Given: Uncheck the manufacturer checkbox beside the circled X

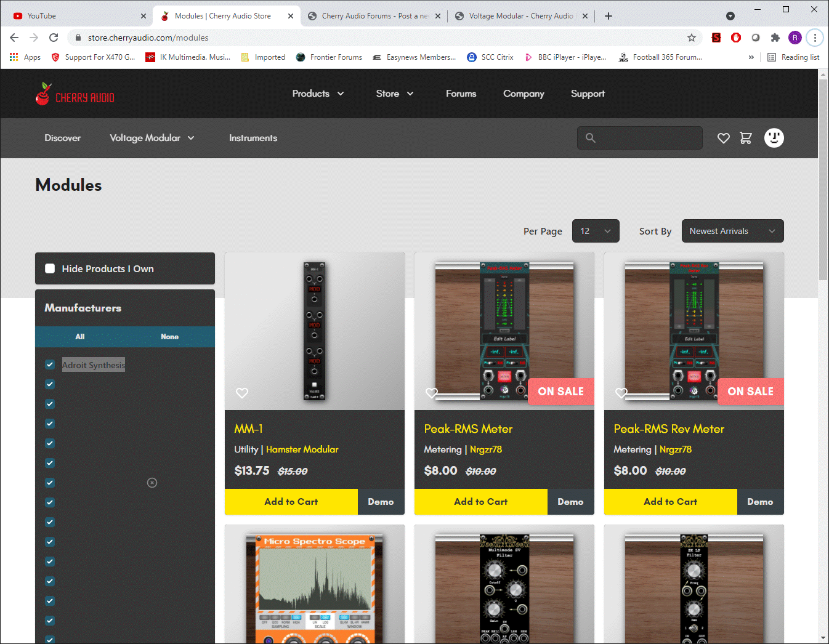Looking at the screenshot, I should [50, 483].
